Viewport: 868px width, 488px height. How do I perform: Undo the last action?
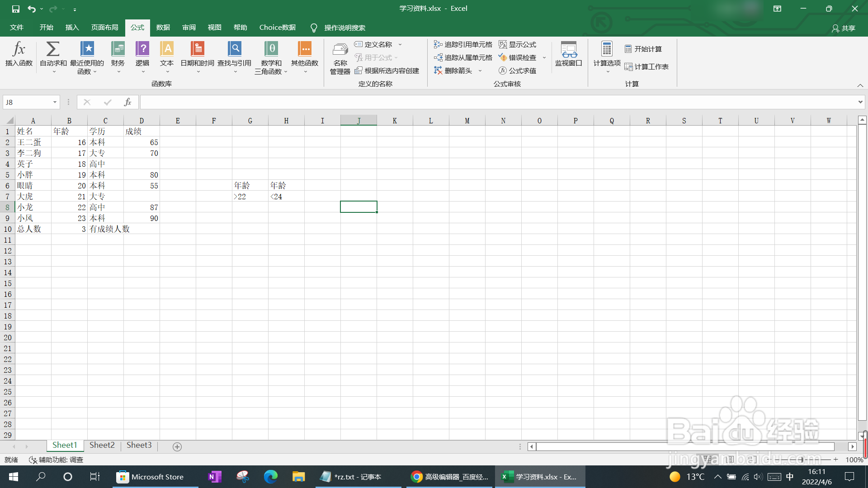(x=31, y=9)
